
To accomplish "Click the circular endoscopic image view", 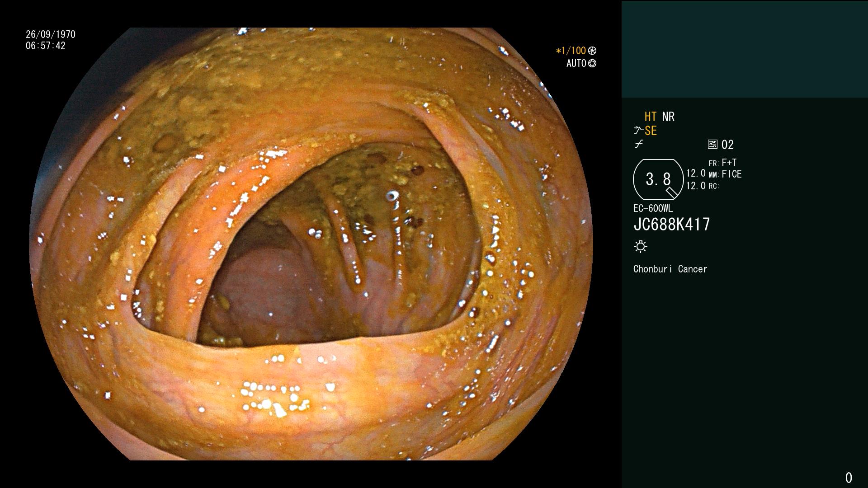I will coord(311,244).
